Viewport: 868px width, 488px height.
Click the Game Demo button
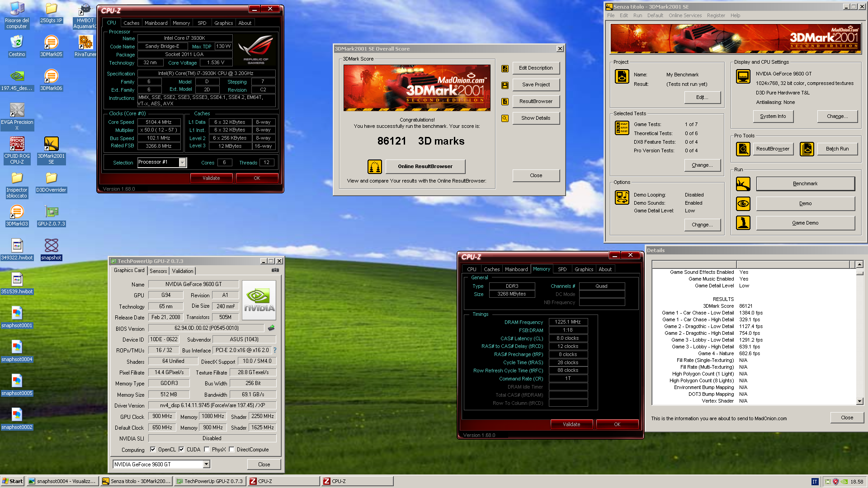805,223
